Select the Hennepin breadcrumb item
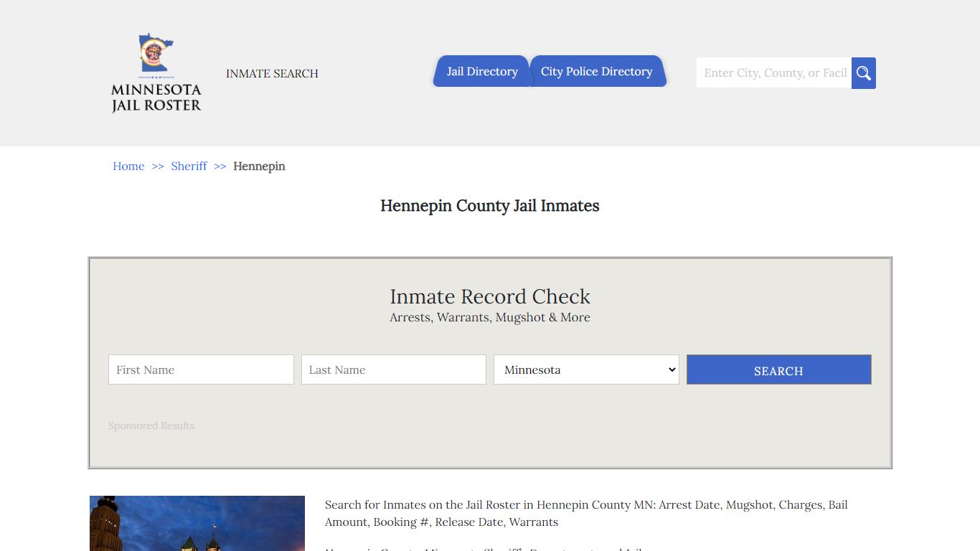The width and height of the screenshot is (980, 551). click(x=259, y=166)
